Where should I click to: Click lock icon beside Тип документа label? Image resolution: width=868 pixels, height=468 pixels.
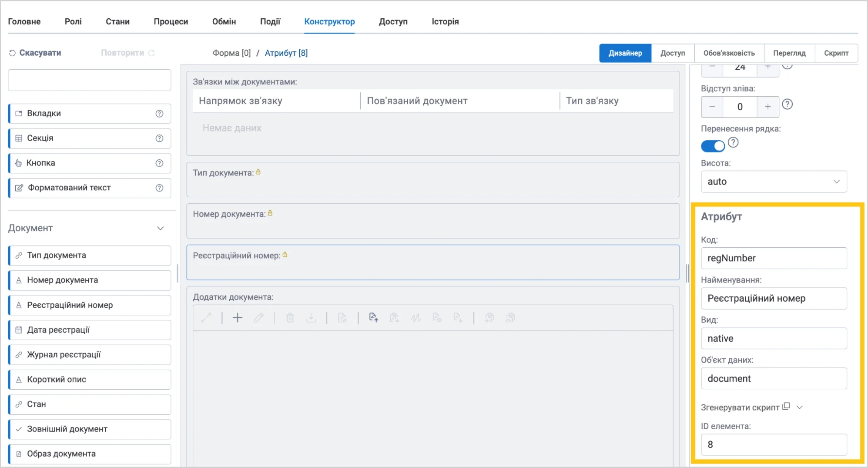258,172
